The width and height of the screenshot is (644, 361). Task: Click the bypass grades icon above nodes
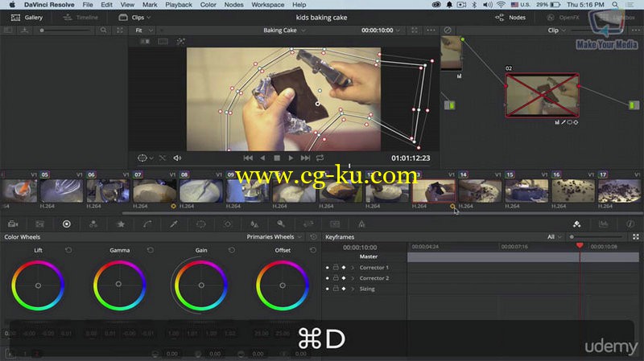pyautogui.click(x=448, y=31)
